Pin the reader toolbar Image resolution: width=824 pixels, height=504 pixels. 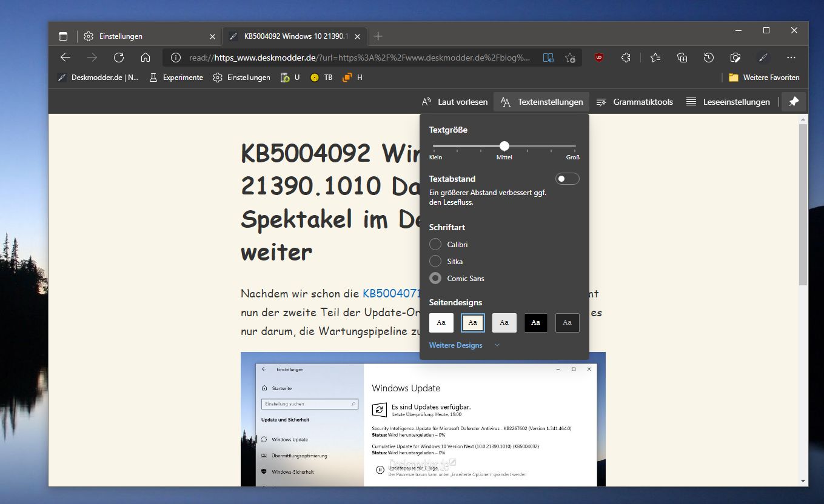pos(794,102)
